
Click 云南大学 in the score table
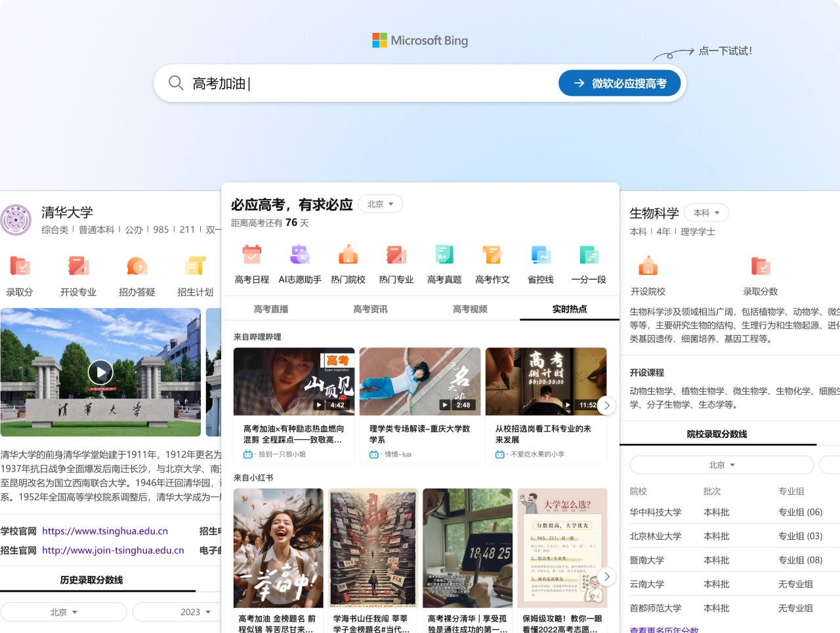(647, 584)
